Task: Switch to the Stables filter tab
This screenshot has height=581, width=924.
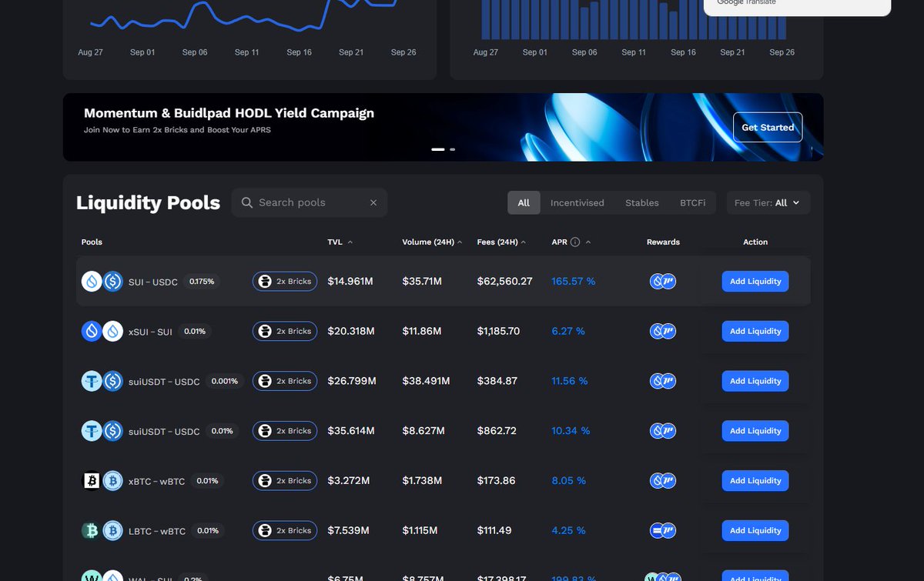Action: click(642, 203)
